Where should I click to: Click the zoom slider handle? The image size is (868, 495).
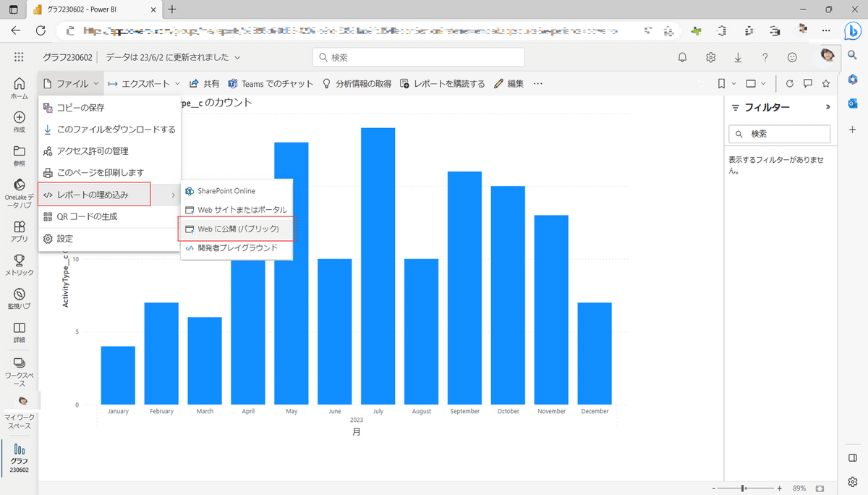coord(744,488)
